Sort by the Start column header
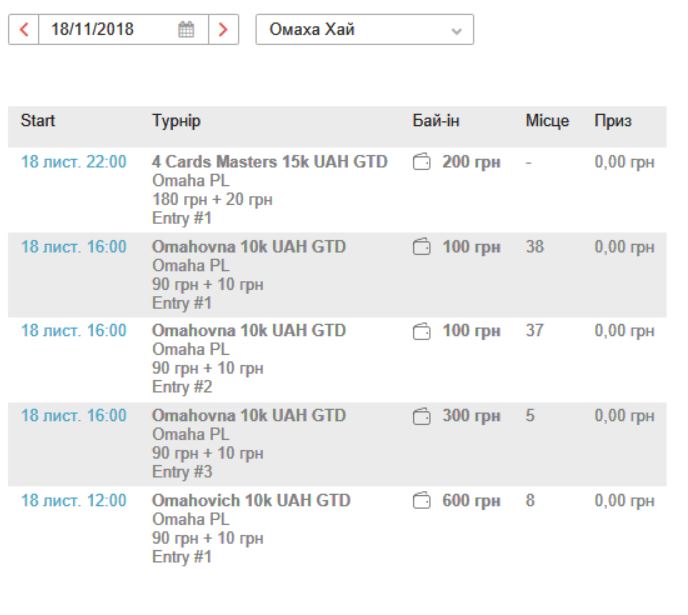The image size is (688, 615). (x=38, y=121)
